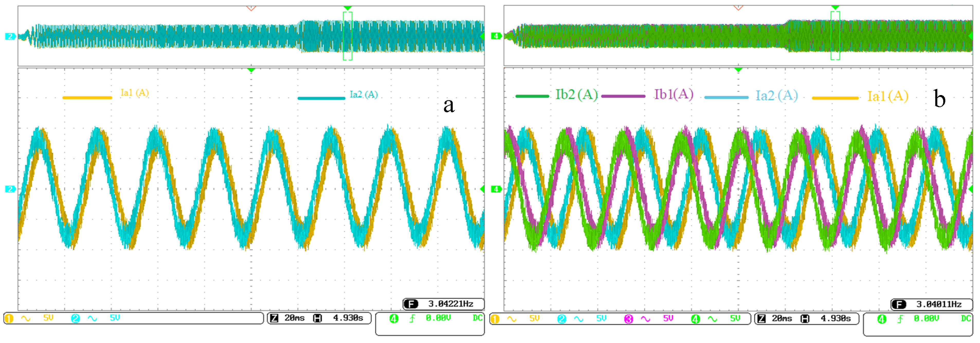
Task: Click green zoom window bracket in left overview
Action: [x=347, y=36]
